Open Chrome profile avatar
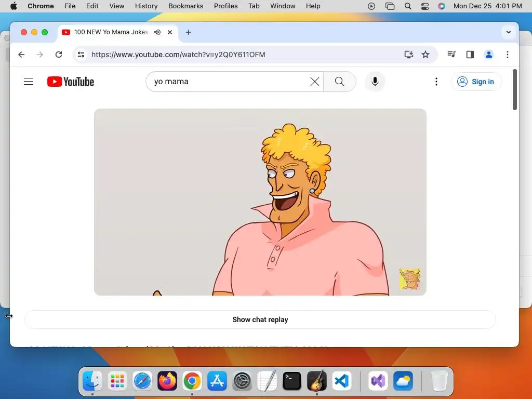The image size is (532, 399). 488,54
